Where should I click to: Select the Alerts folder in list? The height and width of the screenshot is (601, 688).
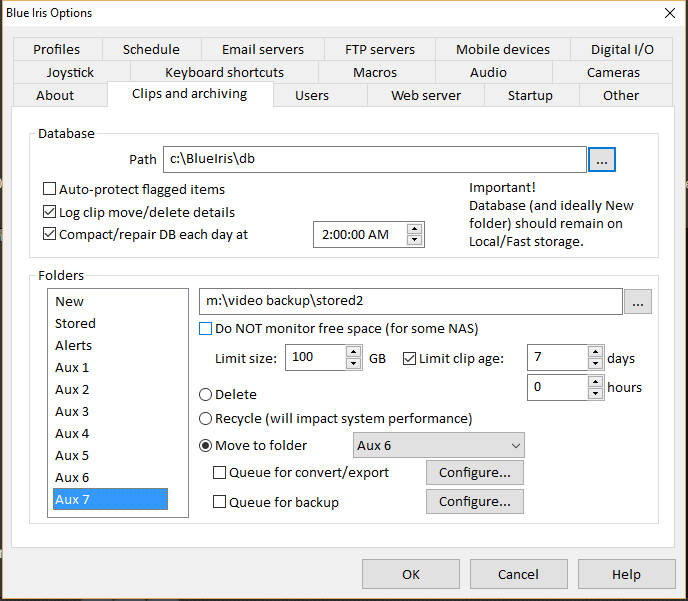tap(110, 345)
